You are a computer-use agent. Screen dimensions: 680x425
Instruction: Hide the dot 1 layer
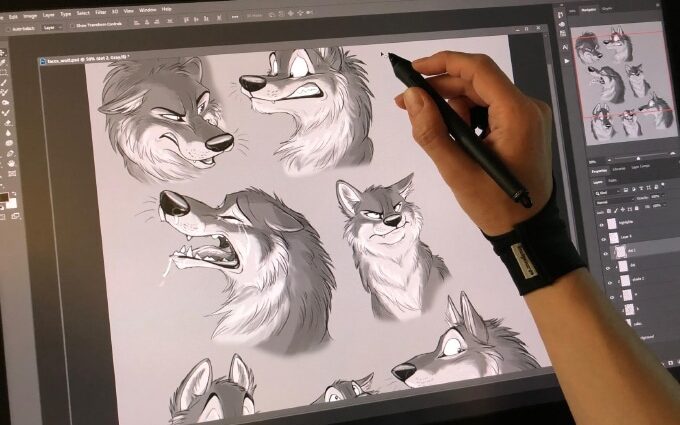tap(605, 254)
